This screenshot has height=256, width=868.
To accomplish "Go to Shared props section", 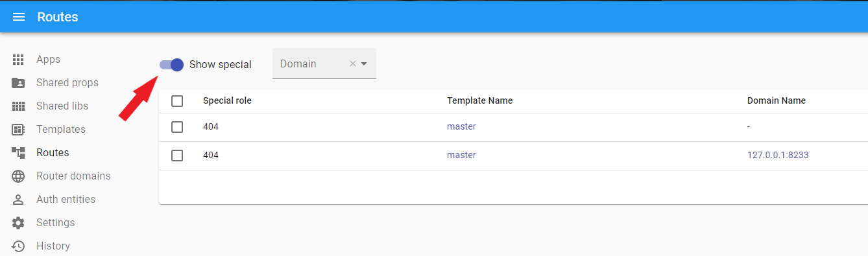I will (x=67, y=83).
